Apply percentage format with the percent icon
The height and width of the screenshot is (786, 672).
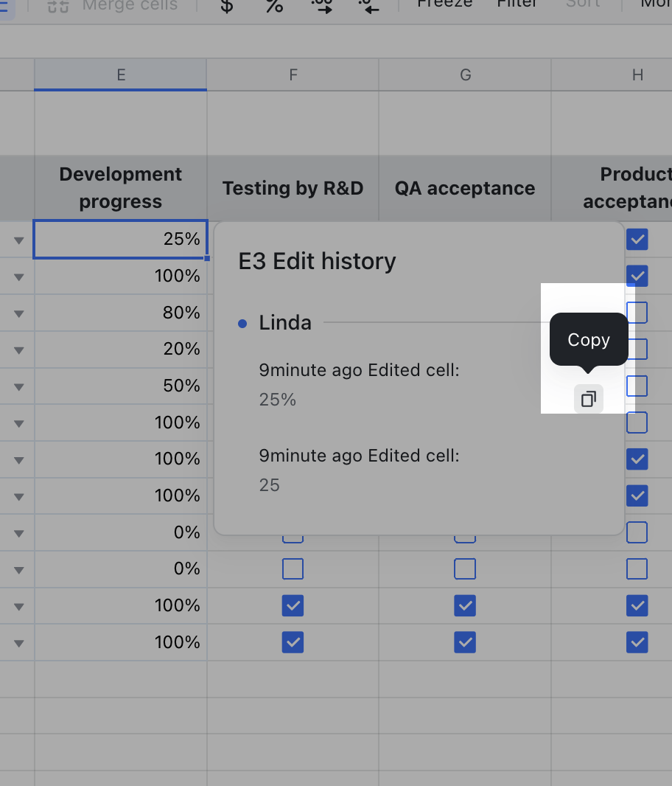(274, 6)
